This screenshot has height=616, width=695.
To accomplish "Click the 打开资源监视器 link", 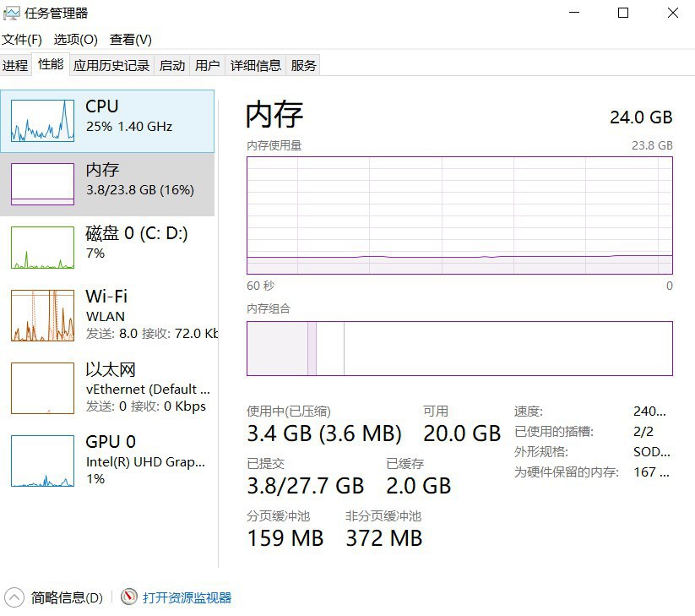I will [x=187, y=597].
